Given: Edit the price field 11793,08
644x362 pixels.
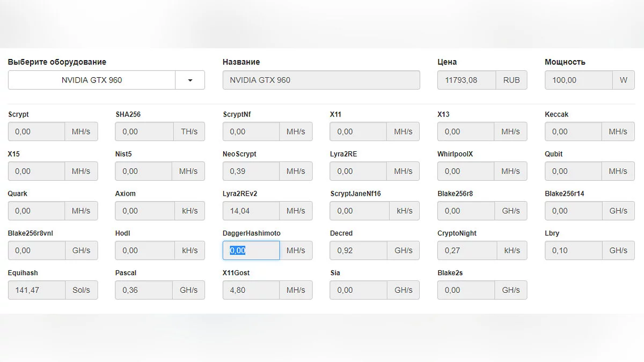Looking at the screenshot, I should tap(467, 80).
